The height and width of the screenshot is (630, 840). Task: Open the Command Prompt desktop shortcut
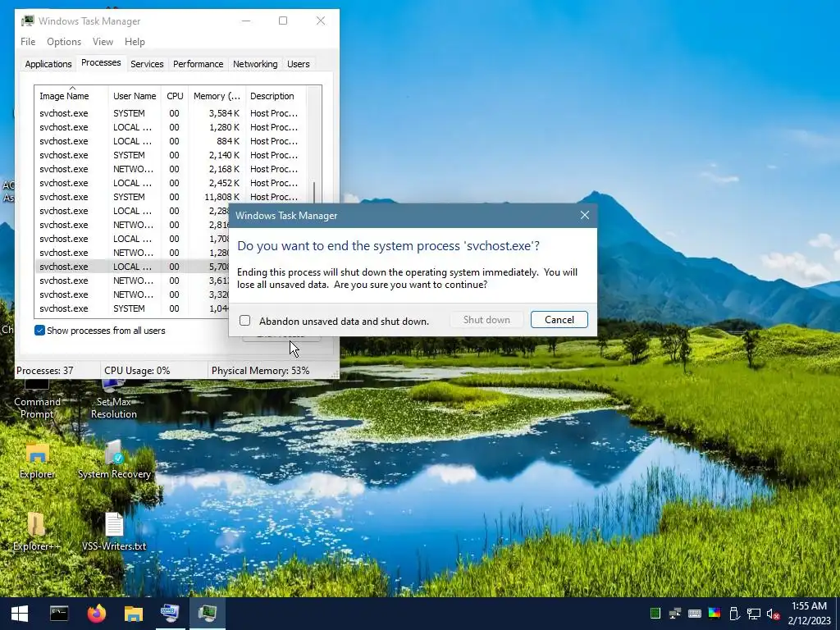click(x=37, y=399)
